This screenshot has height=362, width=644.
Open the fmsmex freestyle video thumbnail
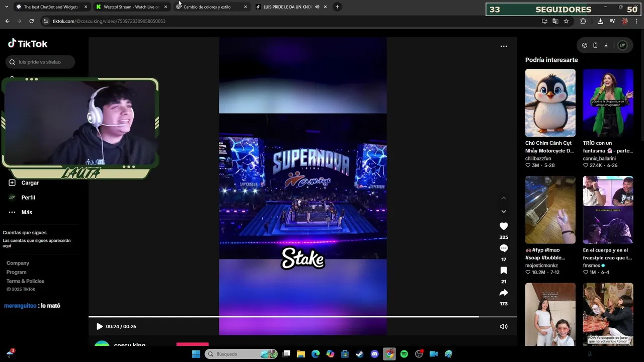click(x=608, y=210)
